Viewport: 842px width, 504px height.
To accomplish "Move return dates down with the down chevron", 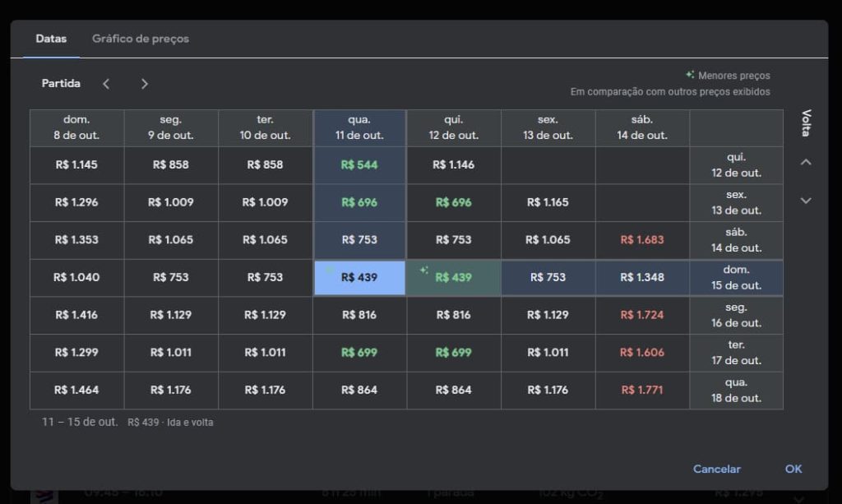I will click(x=806, y=201).
